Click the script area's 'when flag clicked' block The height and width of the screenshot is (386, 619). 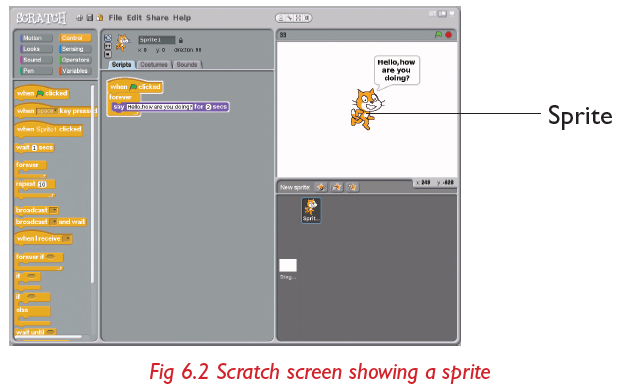pyautogui.click(x=135, y=86)
